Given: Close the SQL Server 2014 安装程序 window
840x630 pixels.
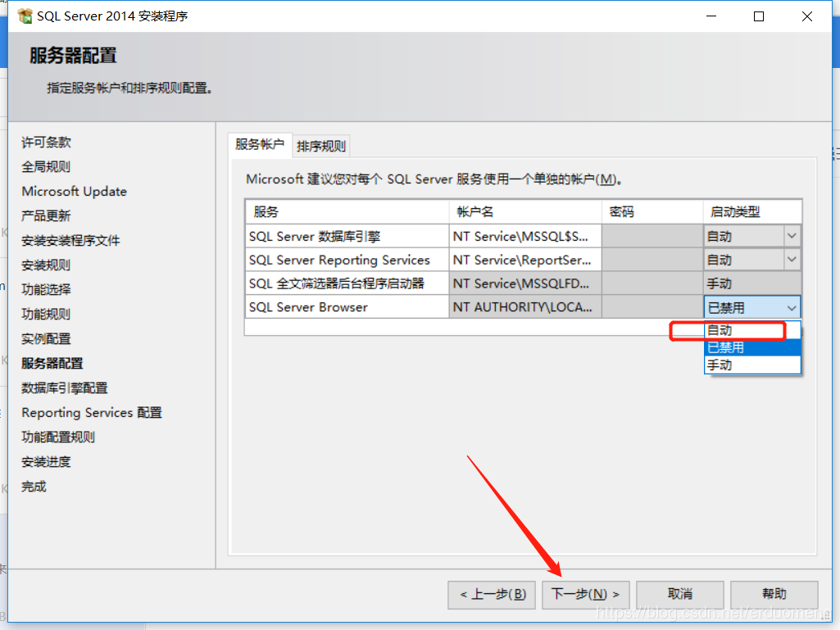Looking at the screenshot, I should click(x=806, y=16).
